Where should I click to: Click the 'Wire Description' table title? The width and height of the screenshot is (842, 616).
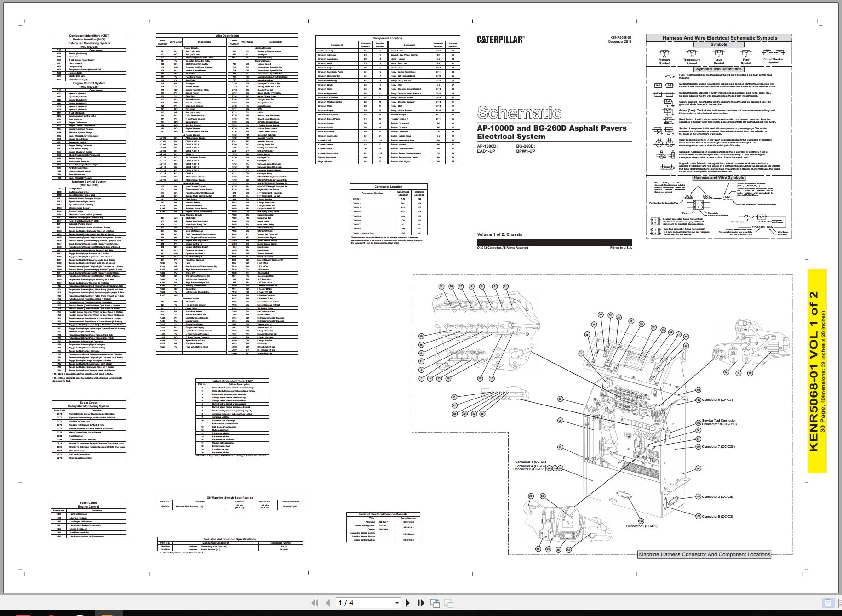coord(227,36)
